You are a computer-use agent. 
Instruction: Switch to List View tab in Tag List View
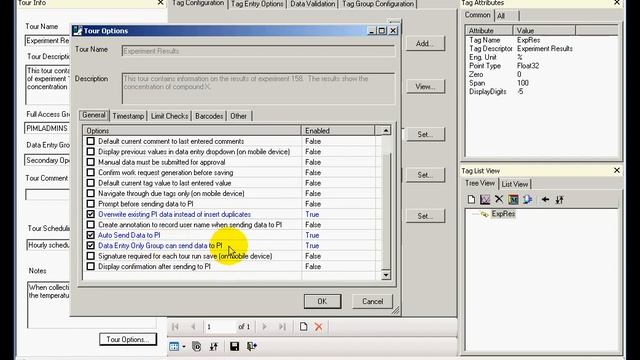515,184
